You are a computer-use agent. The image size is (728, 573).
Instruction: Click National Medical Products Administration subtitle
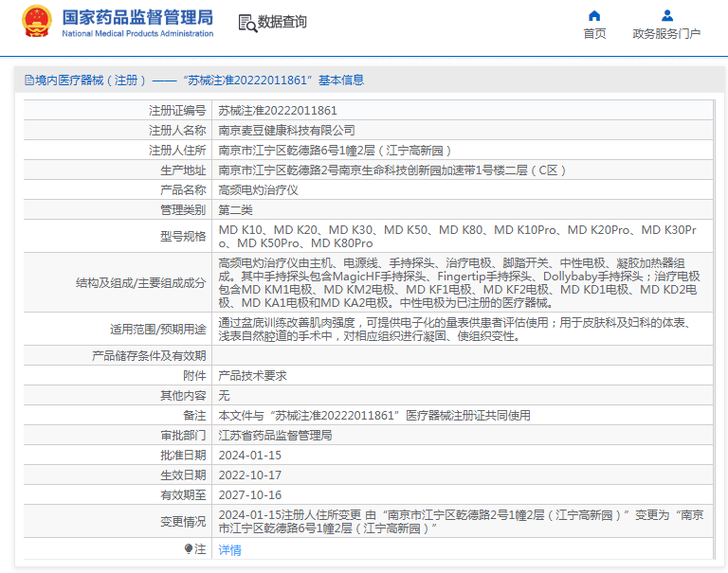tap(137, 33)
